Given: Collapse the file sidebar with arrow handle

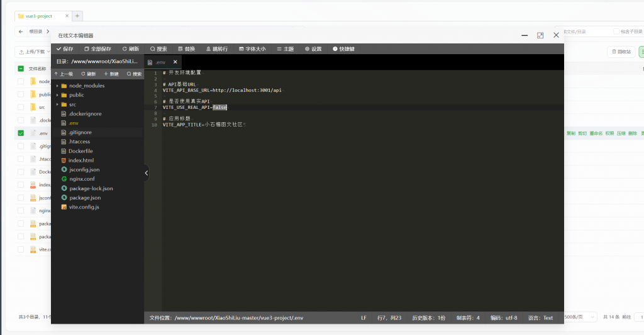Looking at the screenshot, I should point(147,173).
